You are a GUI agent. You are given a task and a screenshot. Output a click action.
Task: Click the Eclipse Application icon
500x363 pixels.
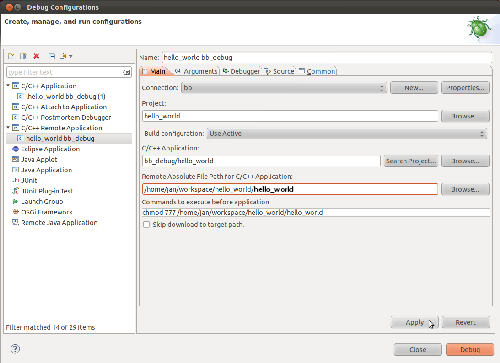point(16,149)
